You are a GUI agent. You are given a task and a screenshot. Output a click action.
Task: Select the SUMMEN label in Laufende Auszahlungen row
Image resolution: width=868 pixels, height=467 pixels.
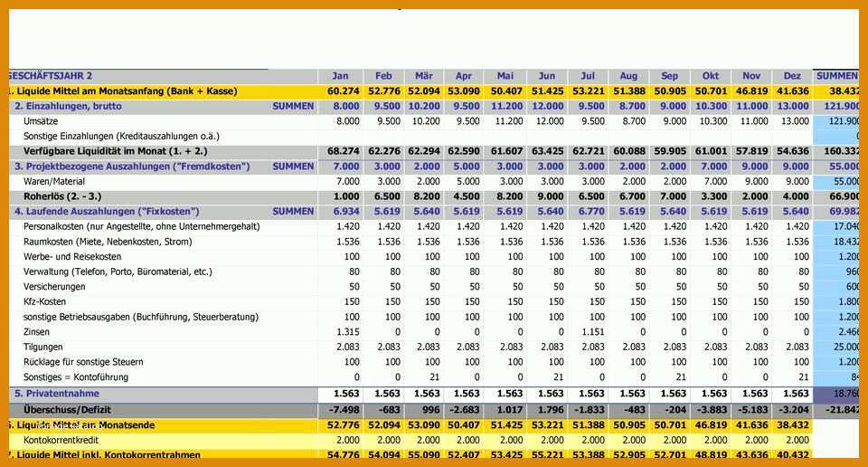293,211
